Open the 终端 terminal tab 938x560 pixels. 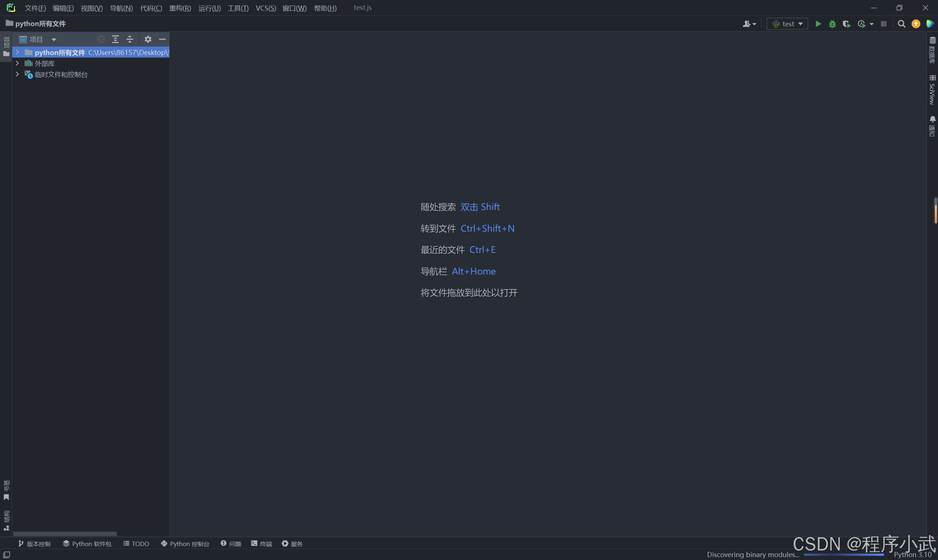pyautogui.click(x=261, y=544)
